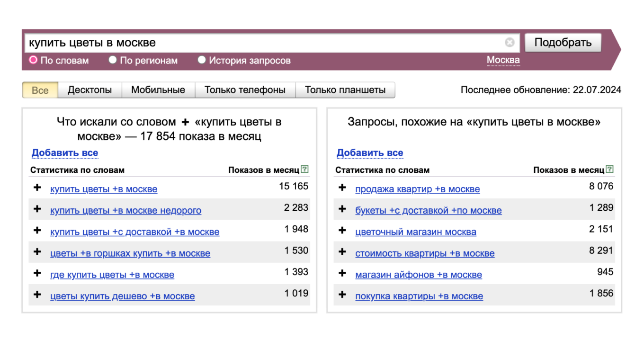
Task: Click plus beside "цветы купить дешево +в москве"
Action: tap(37, 295)
